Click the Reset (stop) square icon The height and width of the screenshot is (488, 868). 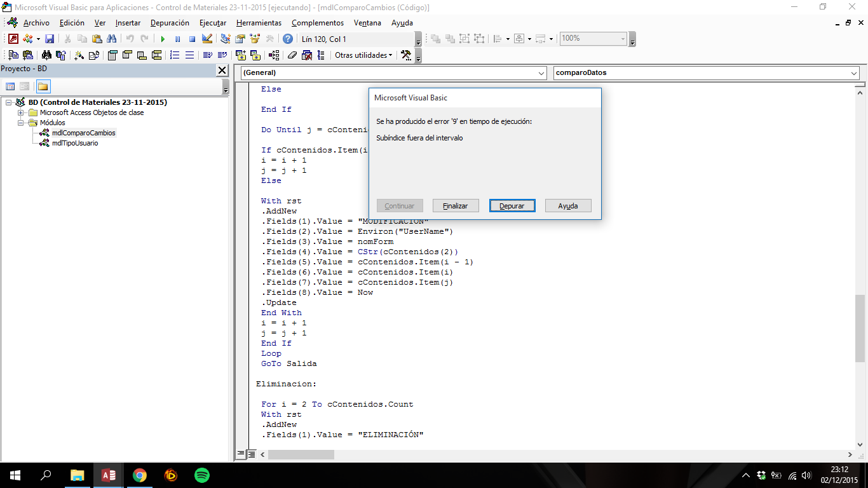(192, 39)
